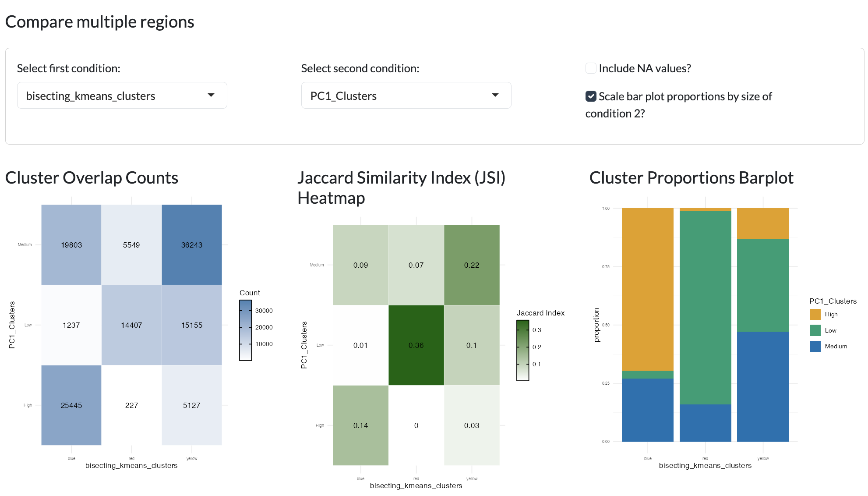Open the first condition dropdown
868x496 pixels.
click(122, 96)
